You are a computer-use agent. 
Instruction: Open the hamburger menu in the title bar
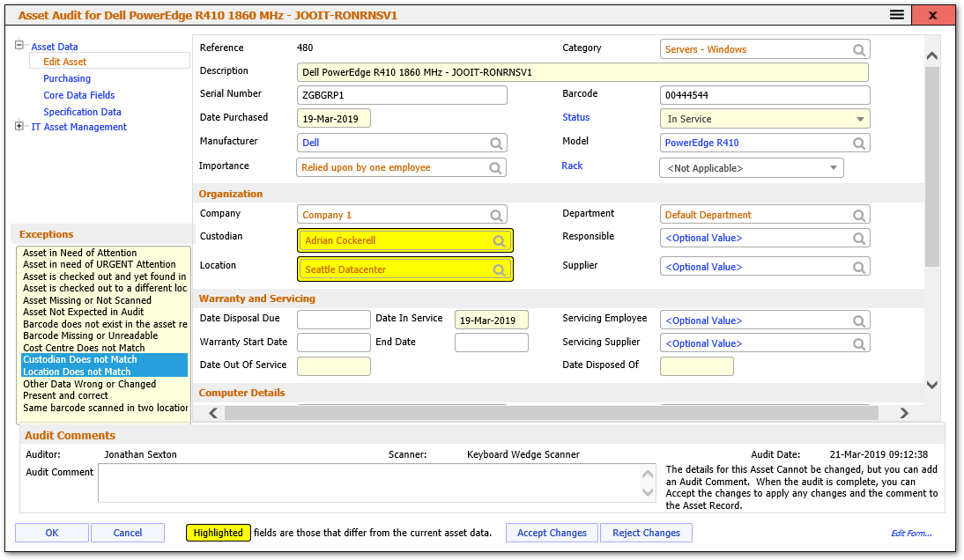tap(895, 14)
